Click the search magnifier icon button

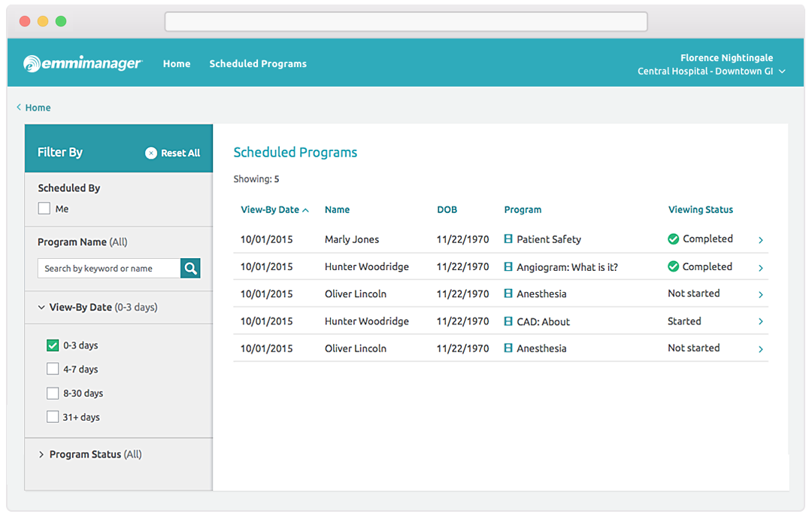[190, 268]
